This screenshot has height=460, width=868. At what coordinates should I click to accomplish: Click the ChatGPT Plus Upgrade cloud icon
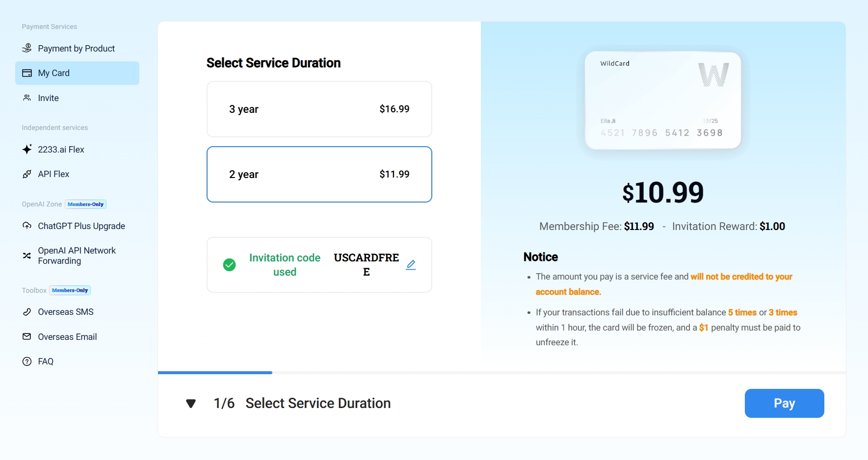pos(27,226)
